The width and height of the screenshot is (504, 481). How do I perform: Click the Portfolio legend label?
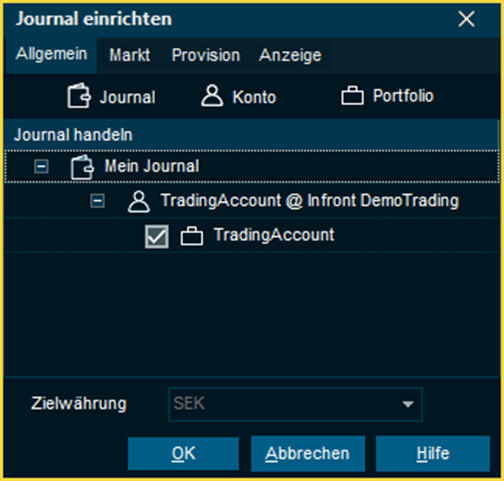(403, 96)
